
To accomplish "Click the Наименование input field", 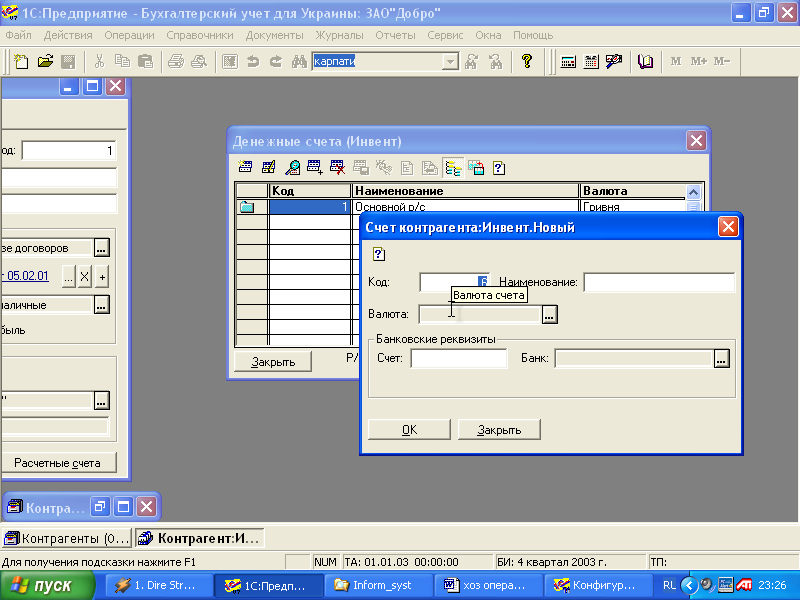I will pos(659,282).
